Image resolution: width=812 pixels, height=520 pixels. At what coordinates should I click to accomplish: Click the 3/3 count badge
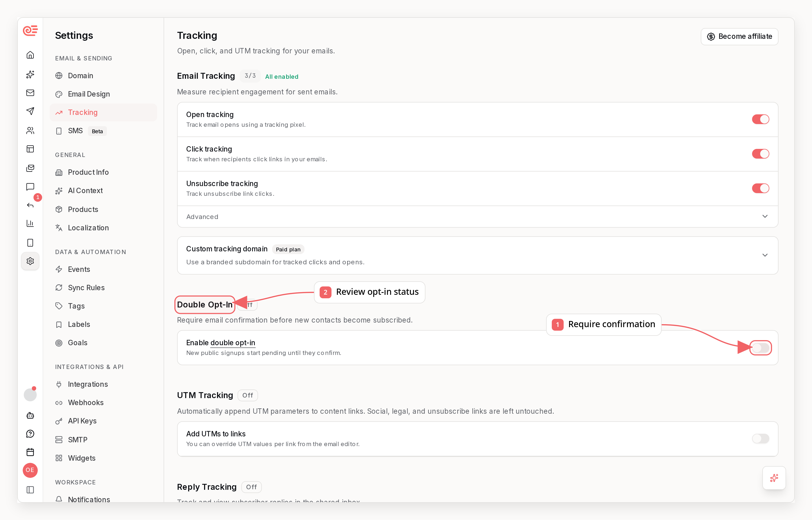pos(250,76)
